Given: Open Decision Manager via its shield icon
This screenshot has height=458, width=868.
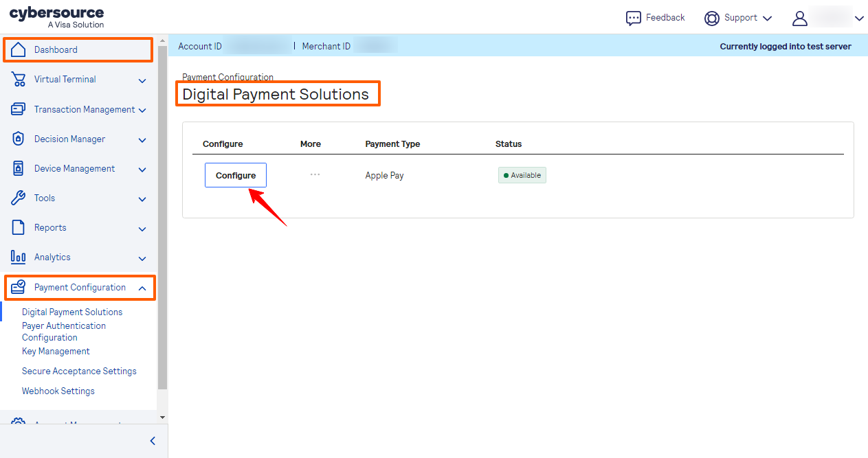Looking at the screenshot, I should point(17,139).
